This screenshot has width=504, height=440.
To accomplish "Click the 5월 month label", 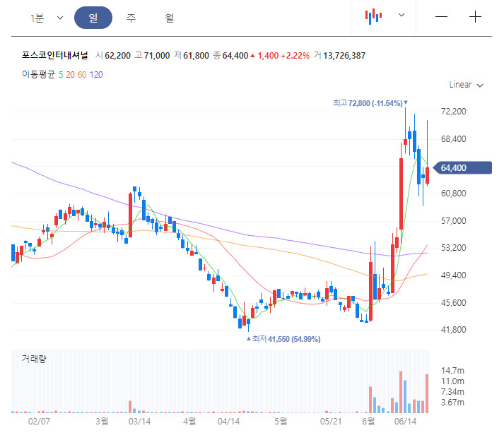I will [281, 421].
